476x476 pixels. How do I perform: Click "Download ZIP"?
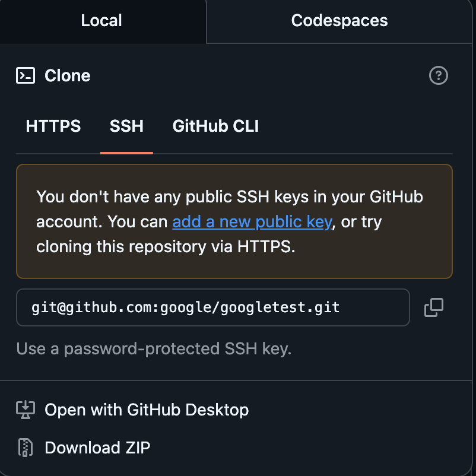97,448
